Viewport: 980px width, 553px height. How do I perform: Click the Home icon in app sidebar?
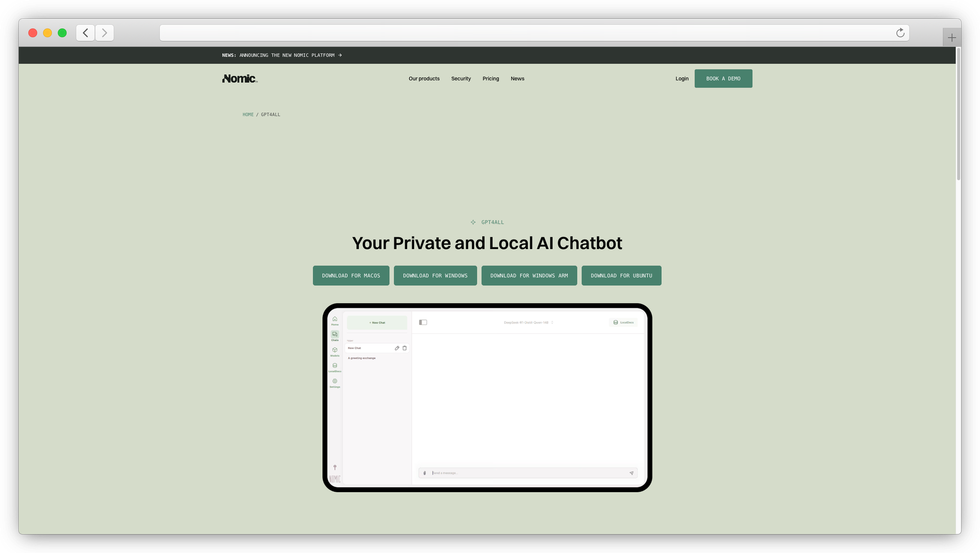tap(335, 319)
